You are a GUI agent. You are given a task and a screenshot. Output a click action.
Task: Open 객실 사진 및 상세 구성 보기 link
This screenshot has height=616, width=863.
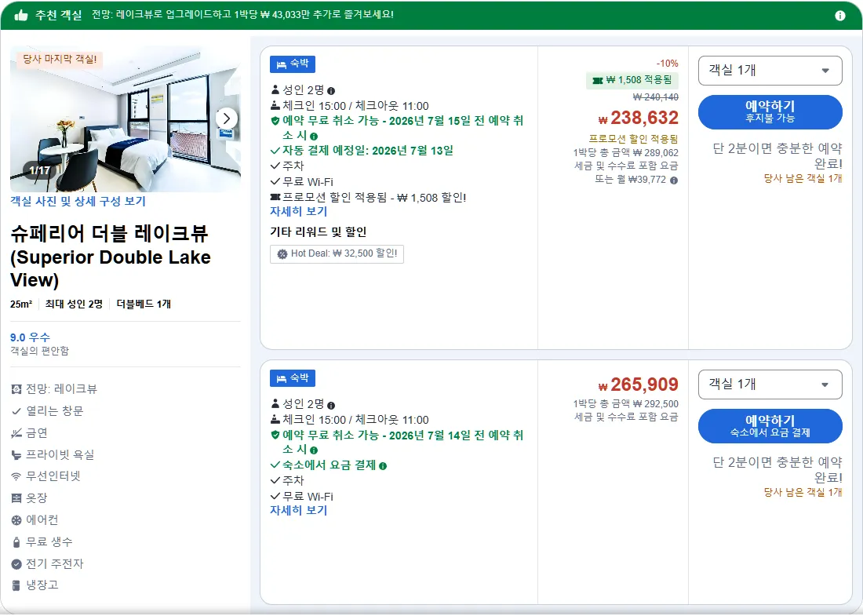78,202
